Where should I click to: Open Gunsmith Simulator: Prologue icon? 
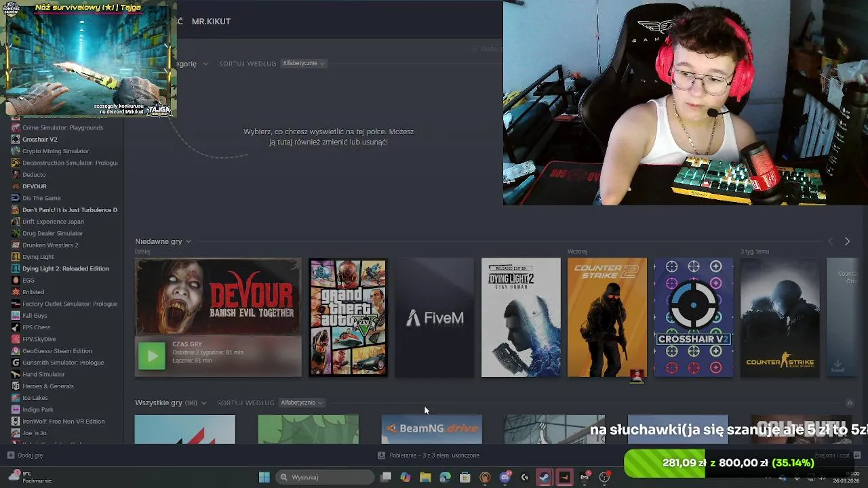16,363
